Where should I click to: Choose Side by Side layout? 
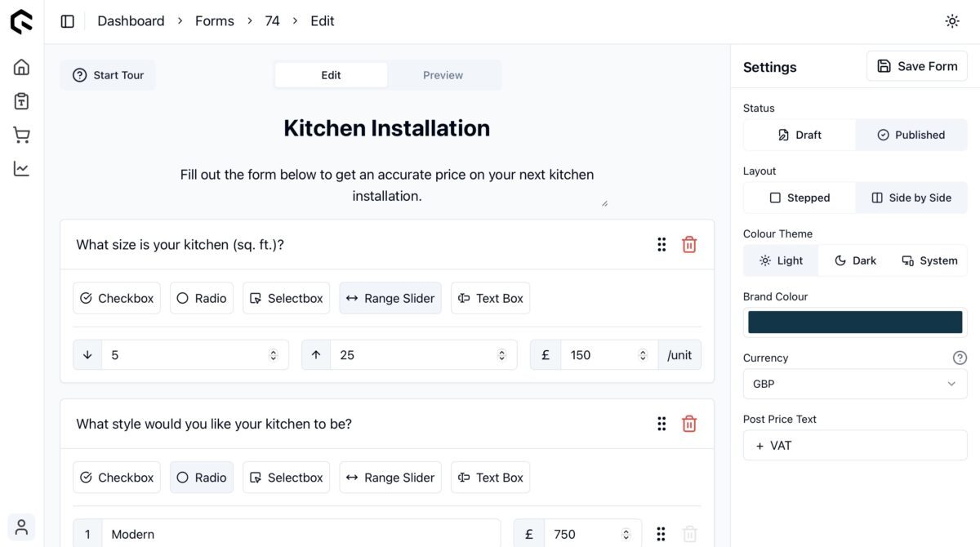tap(911, 198)
